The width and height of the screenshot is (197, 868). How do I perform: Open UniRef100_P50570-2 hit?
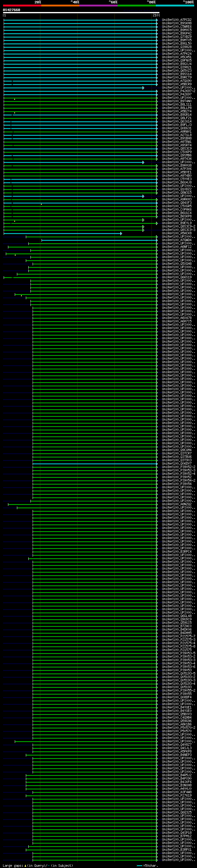tap(179, 728)
